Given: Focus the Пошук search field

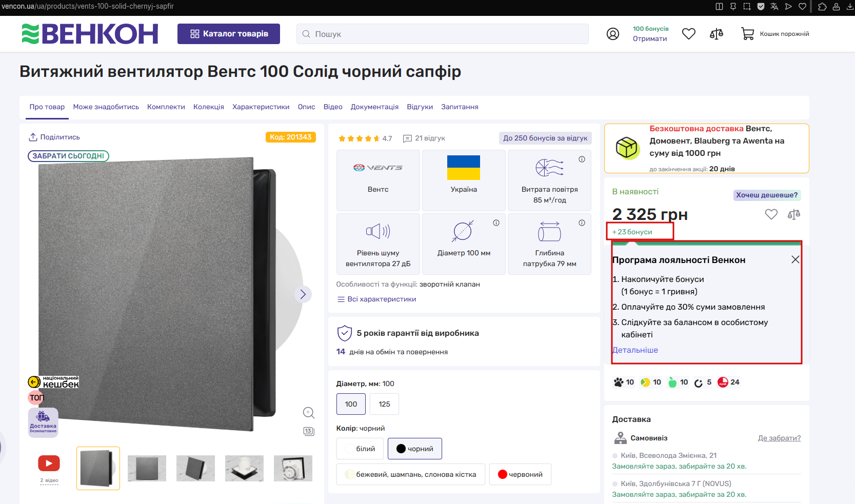Looking at the screenshot, I should (443, 34).
